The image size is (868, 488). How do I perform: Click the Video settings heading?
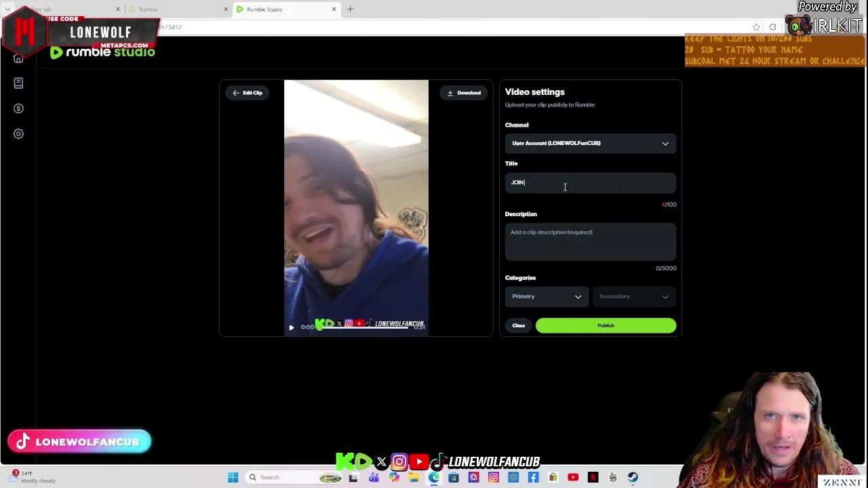coord(534,92)
